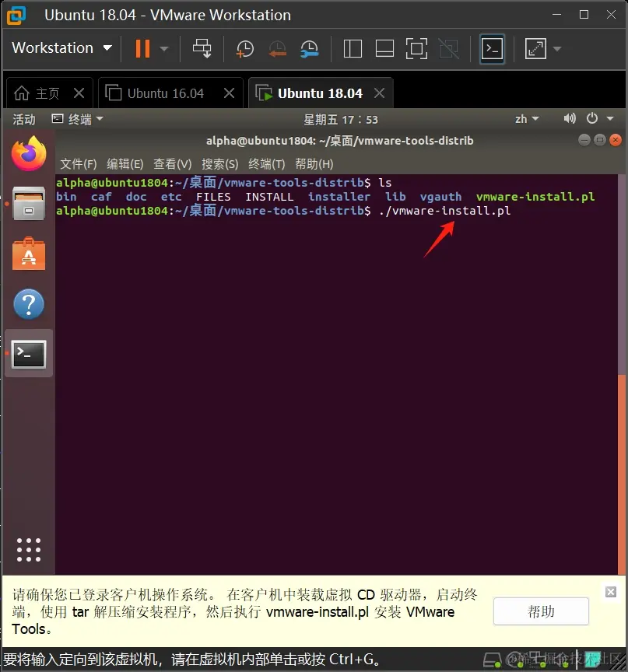Image resolution: width=628 pixels, height=672 pixels.
Task: Toggle the library sidebar view icon
Action: pyautogui.click(x=353, y=48)
